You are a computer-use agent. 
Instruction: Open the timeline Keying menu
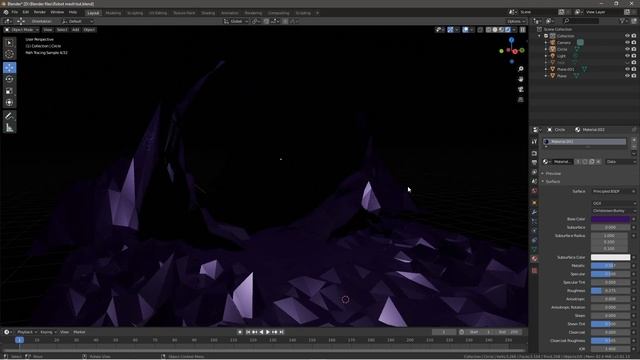48,332
